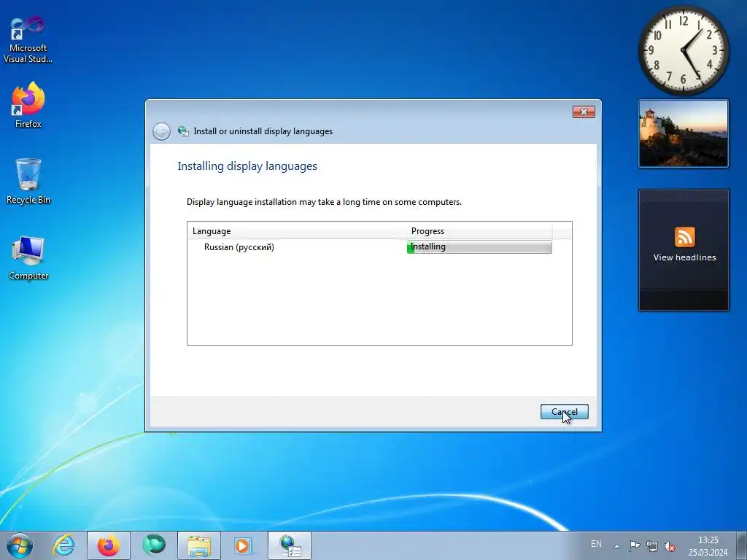Click the Progress column header
Image resolution: width=747 pixels, height=560 pixels.
click(479, 231)
